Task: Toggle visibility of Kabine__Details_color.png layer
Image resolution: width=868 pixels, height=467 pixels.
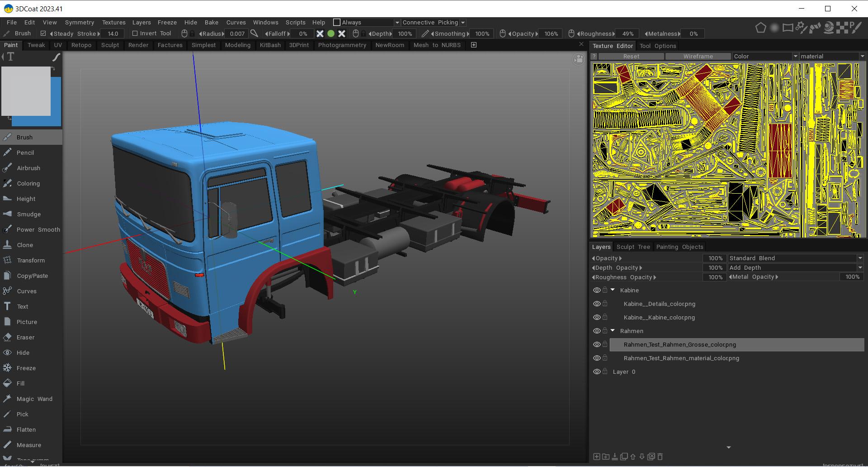Action: (x=597, y=304)
